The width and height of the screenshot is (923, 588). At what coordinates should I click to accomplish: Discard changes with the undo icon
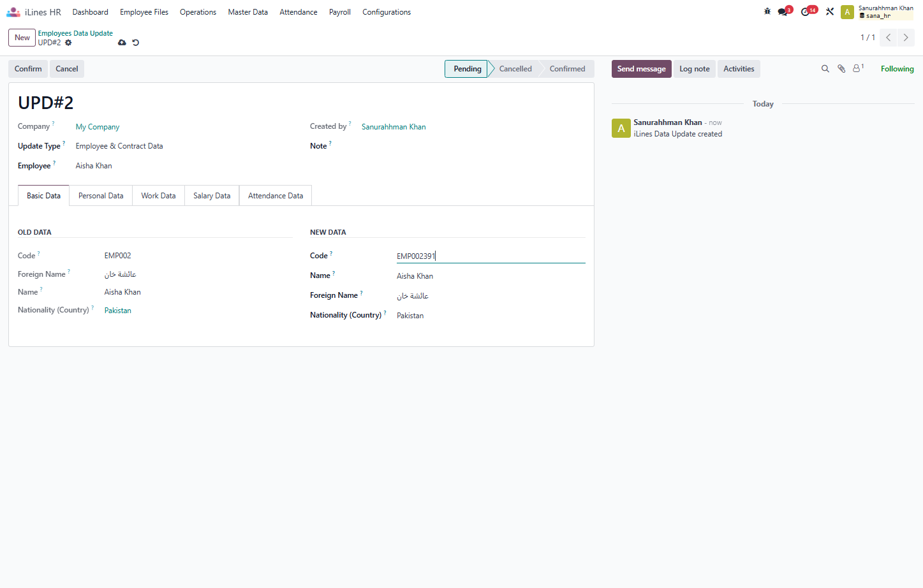click(135, 43)
